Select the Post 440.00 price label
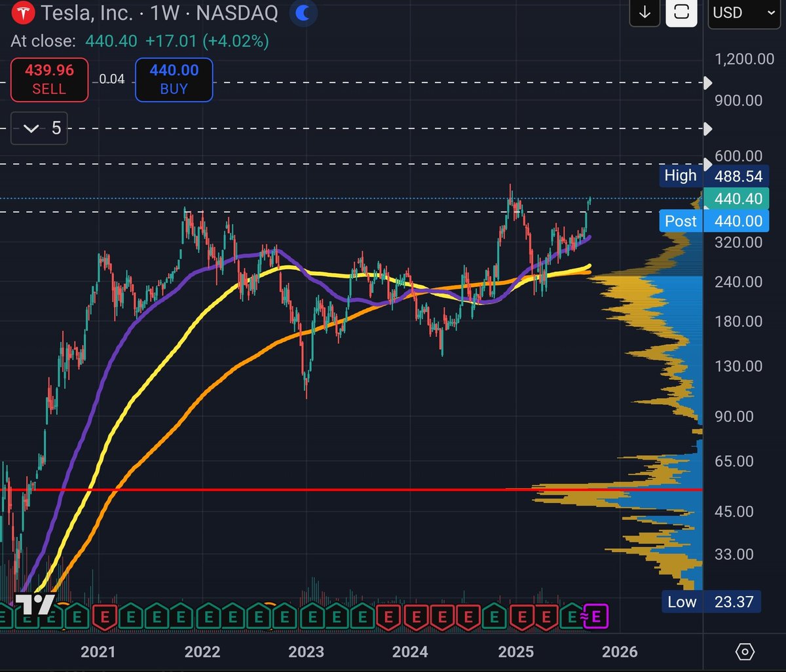 pos(714,221)
